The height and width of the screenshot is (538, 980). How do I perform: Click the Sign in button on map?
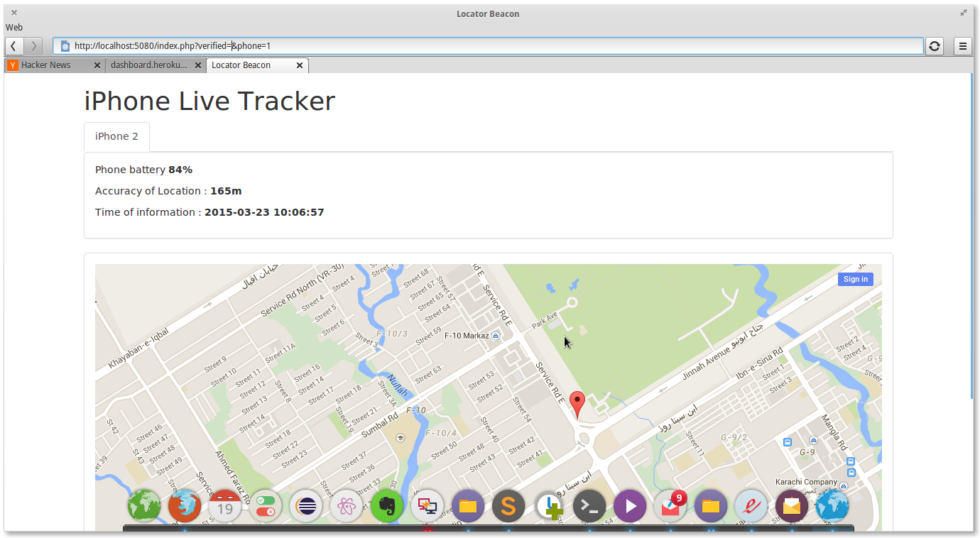[855, 279]
